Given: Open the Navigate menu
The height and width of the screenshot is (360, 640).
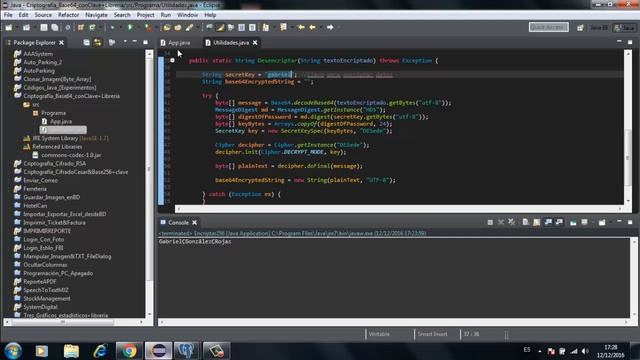Looking at the screenshot, I should (96, 15).
